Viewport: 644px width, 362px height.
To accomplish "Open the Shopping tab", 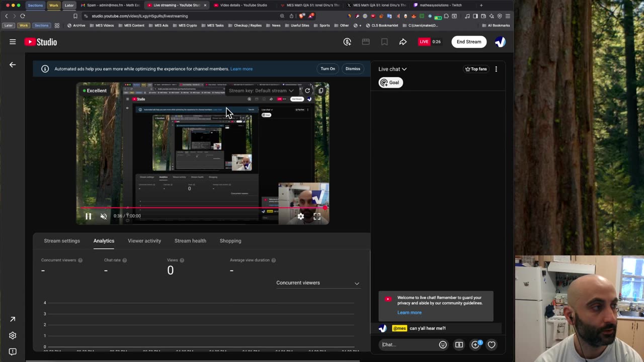I will pyautogui.click(x=230, y=241).
